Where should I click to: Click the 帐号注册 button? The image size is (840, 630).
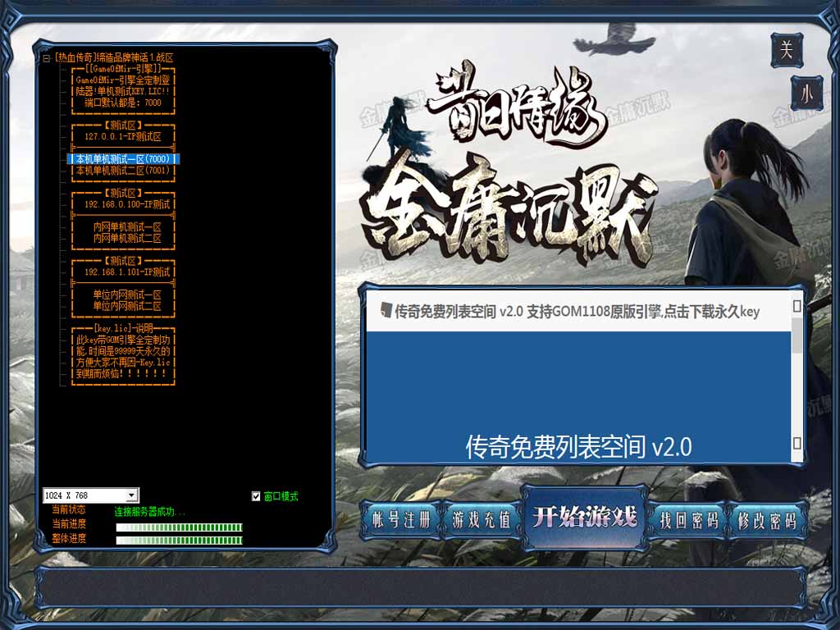(x=401, y=519)
